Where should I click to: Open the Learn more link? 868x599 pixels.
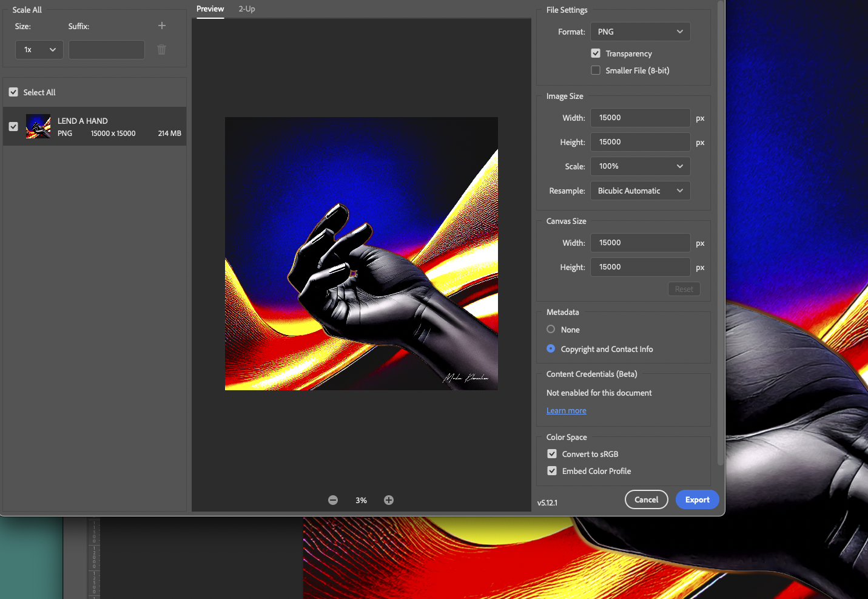tap(567, 411)
